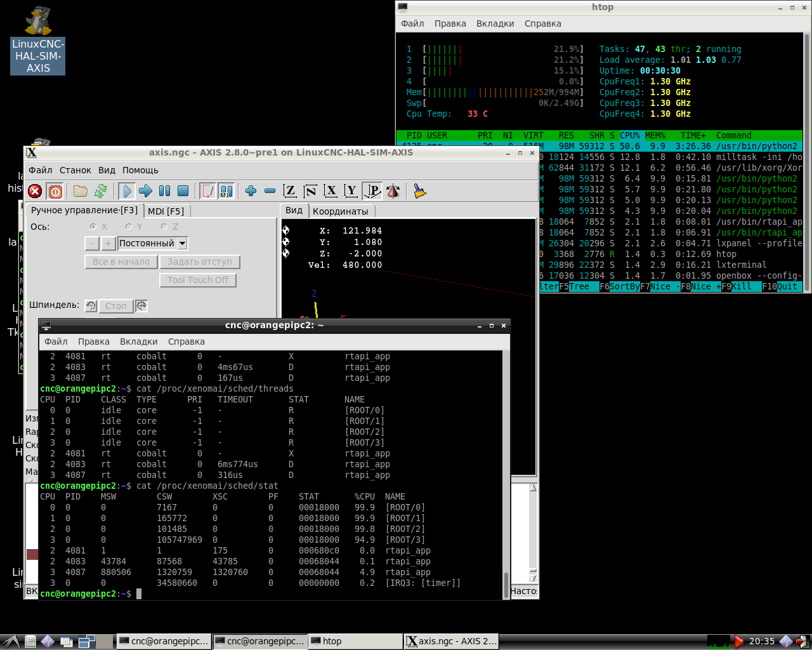The width and height of the screenshot is (812, 650).
Task: Open the Постоянный jog increment dropdown
Action: (x=182, y=243)
